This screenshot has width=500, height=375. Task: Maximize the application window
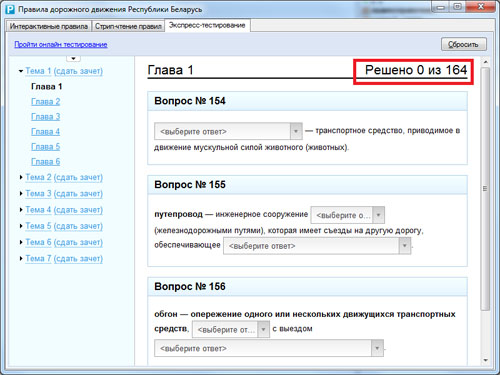point(458,7)
